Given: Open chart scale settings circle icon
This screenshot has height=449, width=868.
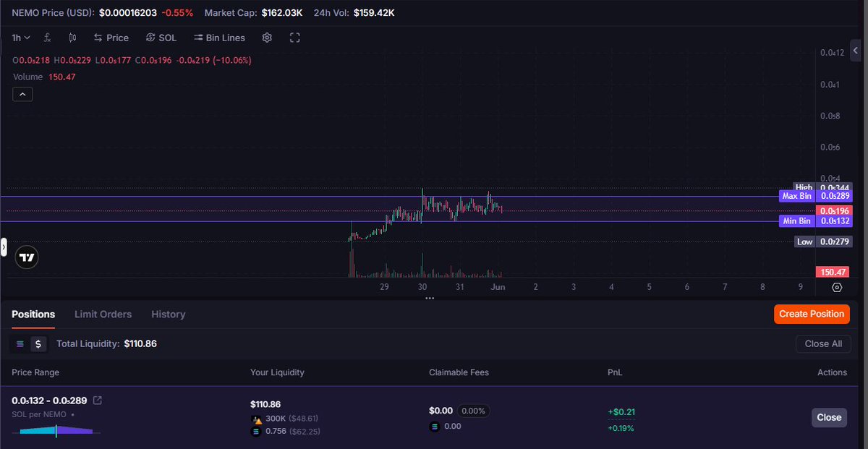Looking at the screenshot, I should click(x=837, y=287).
